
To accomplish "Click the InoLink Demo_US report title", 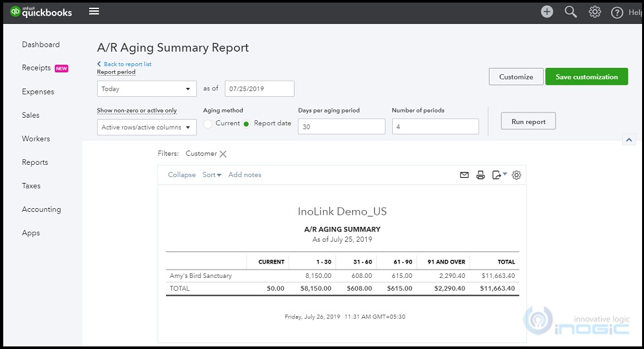I will pyautogui.click(x=342, y=212).
